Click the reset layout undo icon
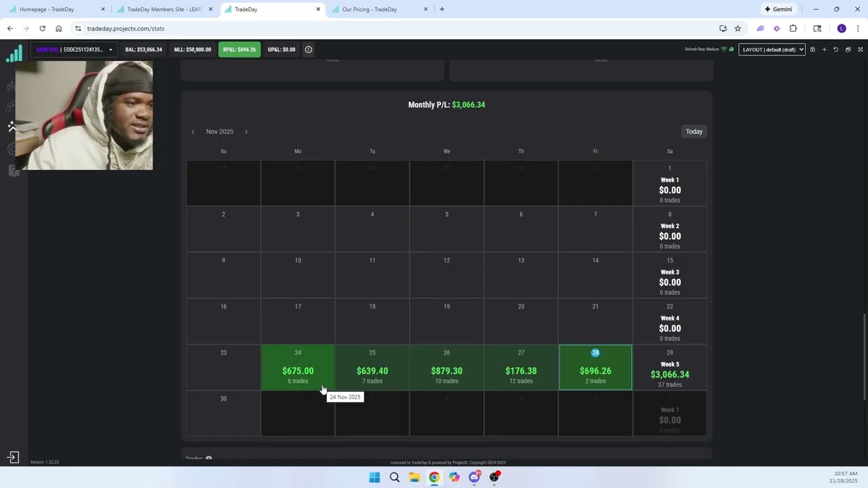Viewport: 868px width, 488px height. (835, 49)
